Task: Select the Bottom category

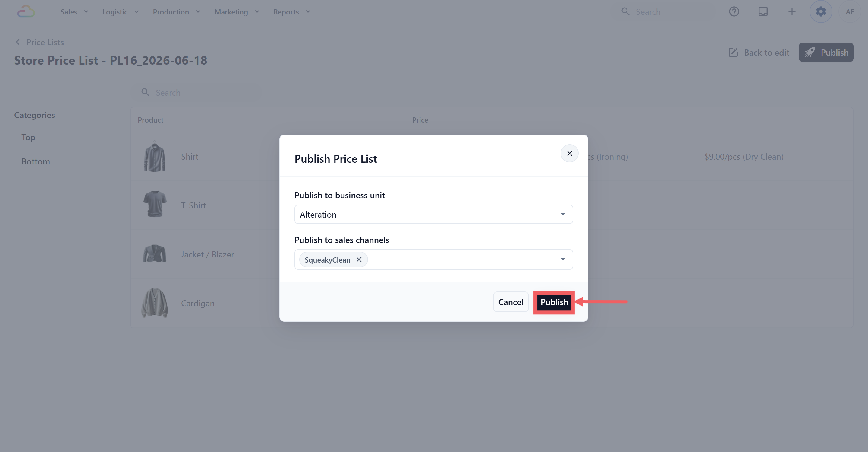Action: click(36, 161)
